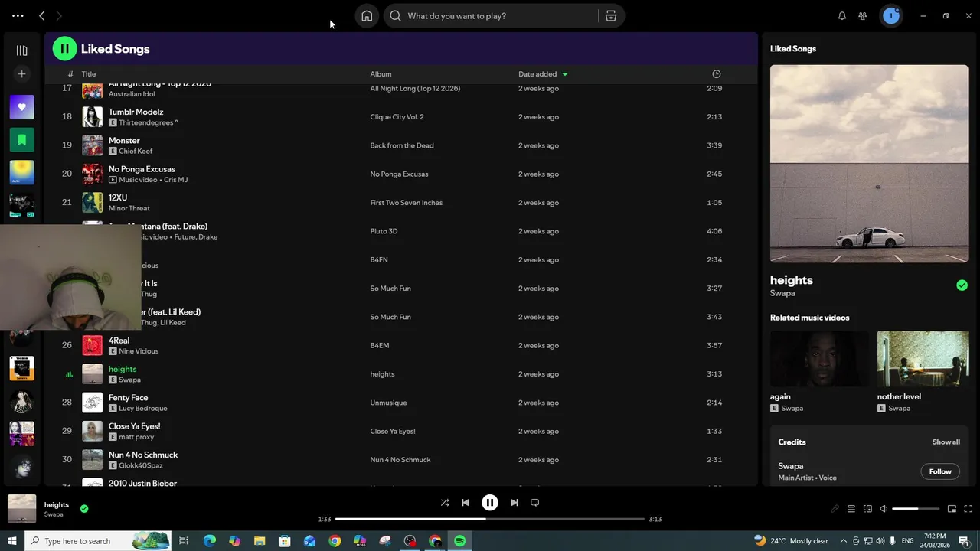Screen dimensions: 980x551
Task: Collapse Your Library sidebar icon
Action: coord(21,51)
